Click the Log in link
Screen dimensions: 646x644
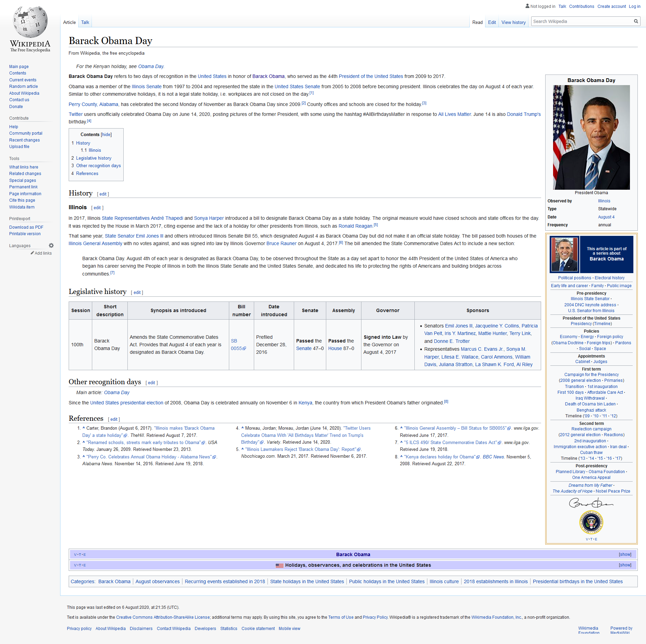click(634, 6)
